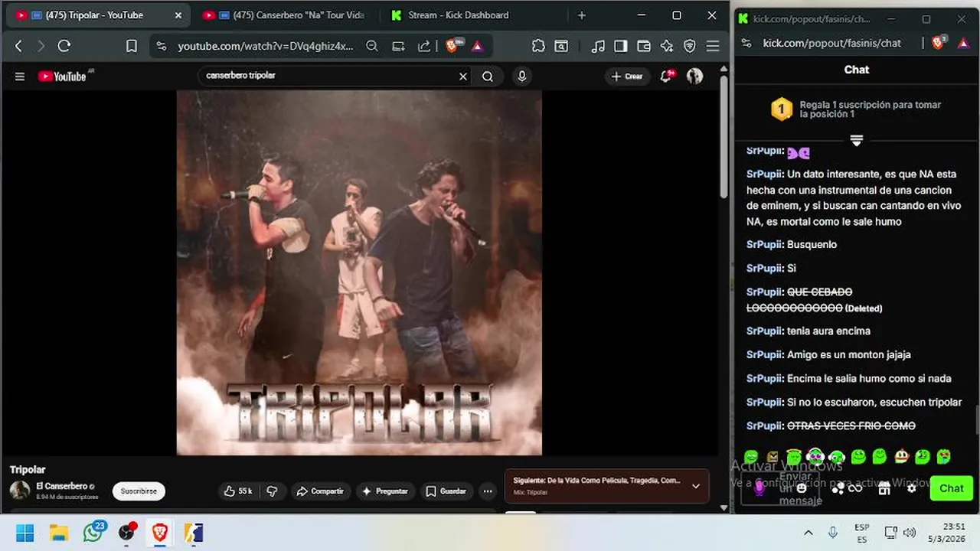Open chat settings gear icon
Screen dimensions: 980x551
911,488
